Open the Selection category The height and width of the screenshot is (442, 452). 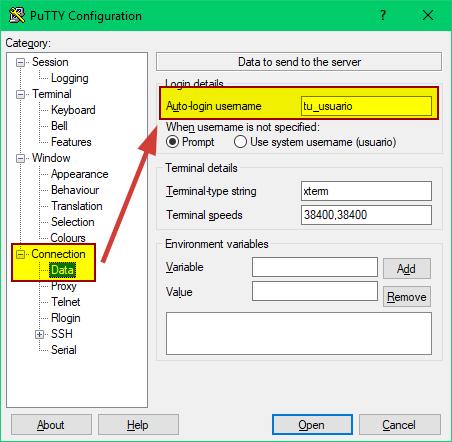point(73,222)
